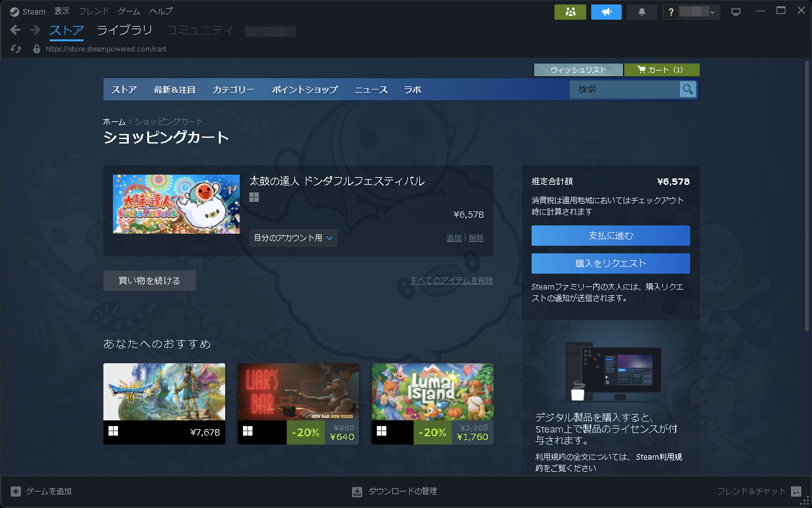This screenshot has height=508, width=812.
Task: Open the 自分のアカウント用 gift recipient dropdown
Action: [x=293, y=238]
